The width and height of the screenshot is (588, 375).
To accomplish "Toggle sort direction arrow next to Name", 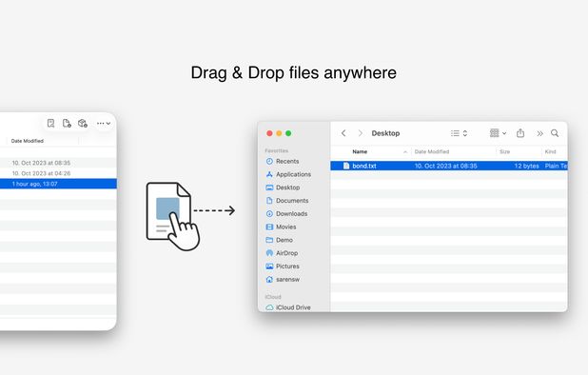I will tap(405, 152).
